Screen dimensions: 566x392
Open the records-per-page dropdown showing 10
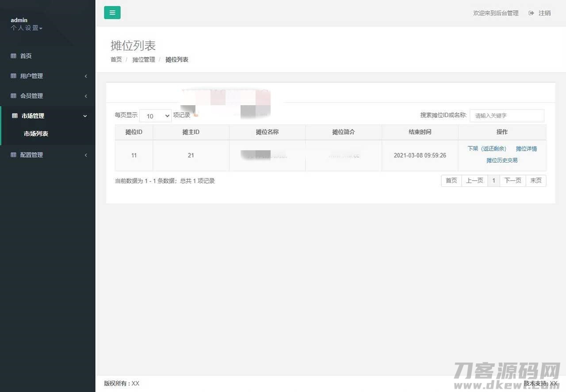tap(155, 116)
